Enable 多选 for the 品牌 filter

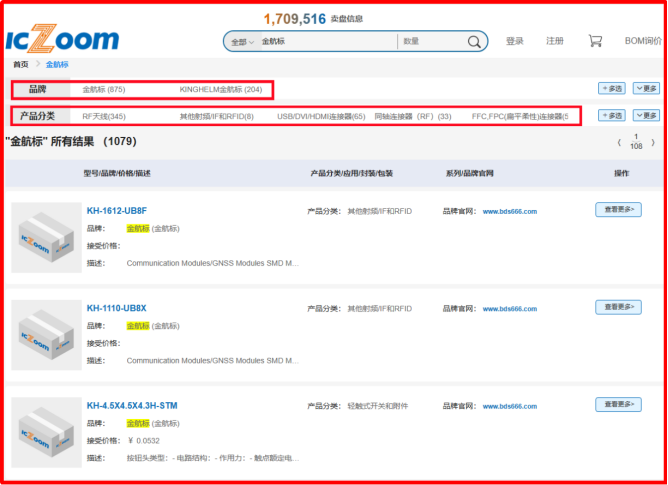(x=611, y=88)
